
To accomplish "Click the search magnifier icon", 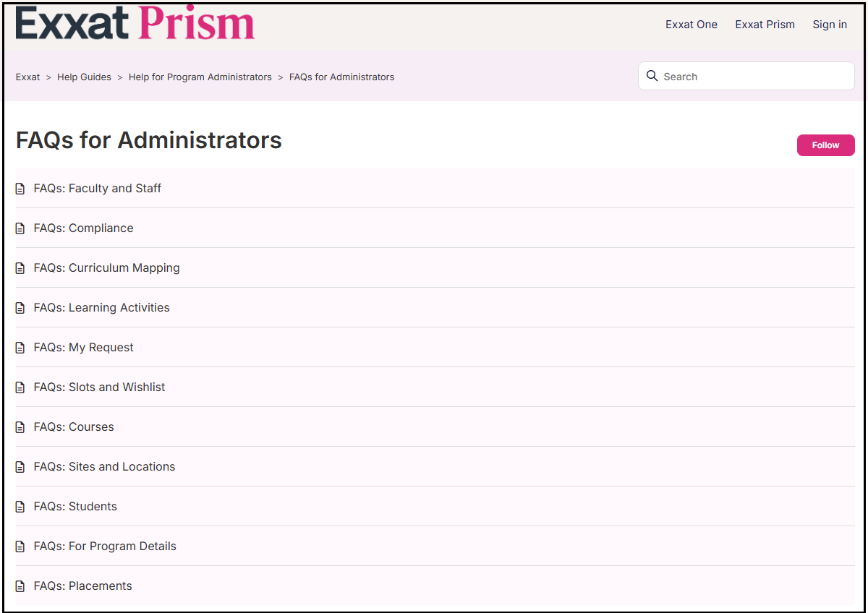I will click(x=652, y=76).
